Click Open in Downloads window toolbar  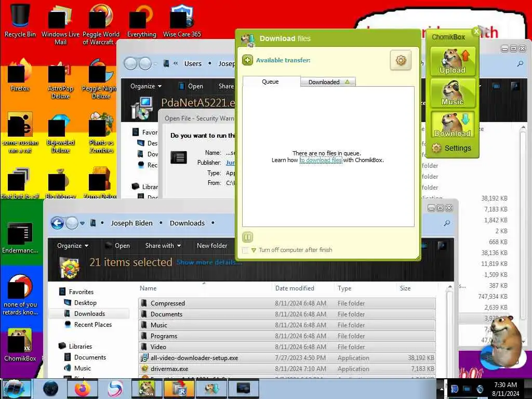118,246
